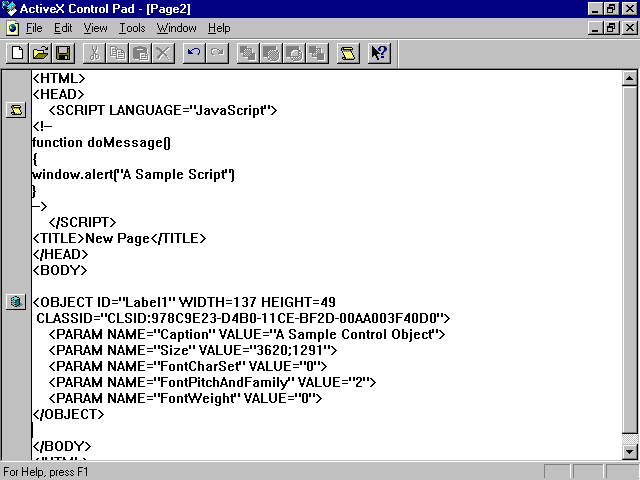Open the Help menu
Viewport: 640px width, 480px height.
click(x=219, y=28)
